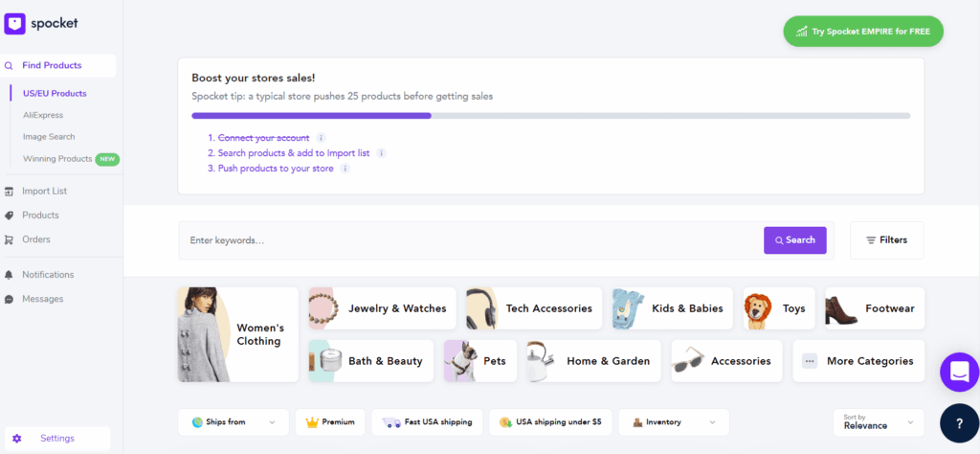Screen dimensions: 980x454
Task: Click the Filters lines icon
Action: pos(871,240)
